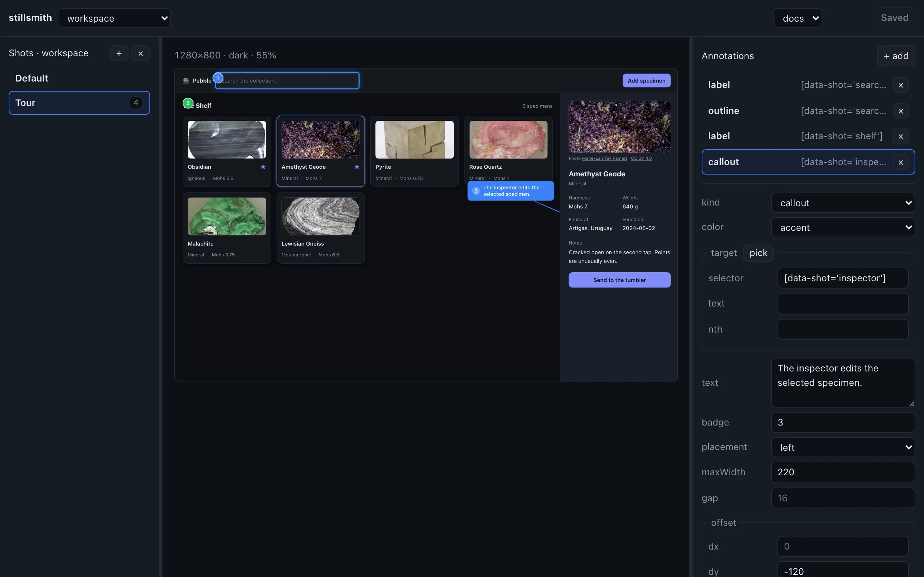924x577 pixels.
Task: Expand the kind callout dropdown
Action: pyautogui.click(x=843, y=203)
